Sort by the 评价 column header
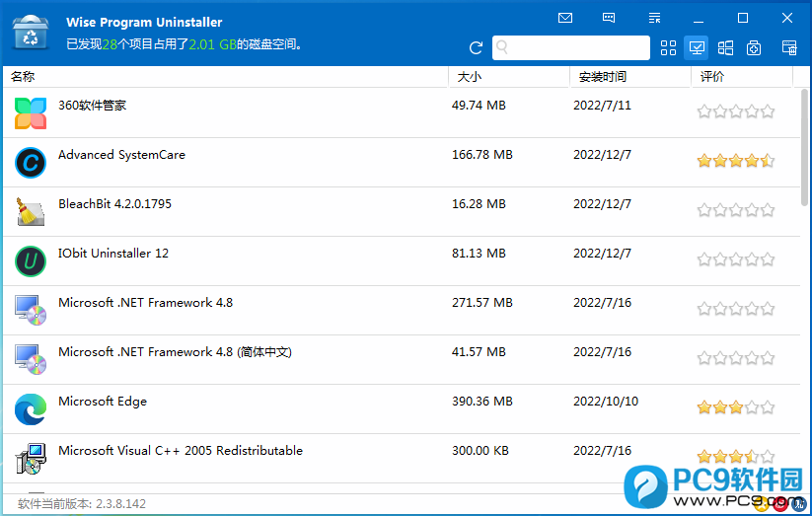Image resolution: width=812 pixels, height=516 pixels. [712, 77]
